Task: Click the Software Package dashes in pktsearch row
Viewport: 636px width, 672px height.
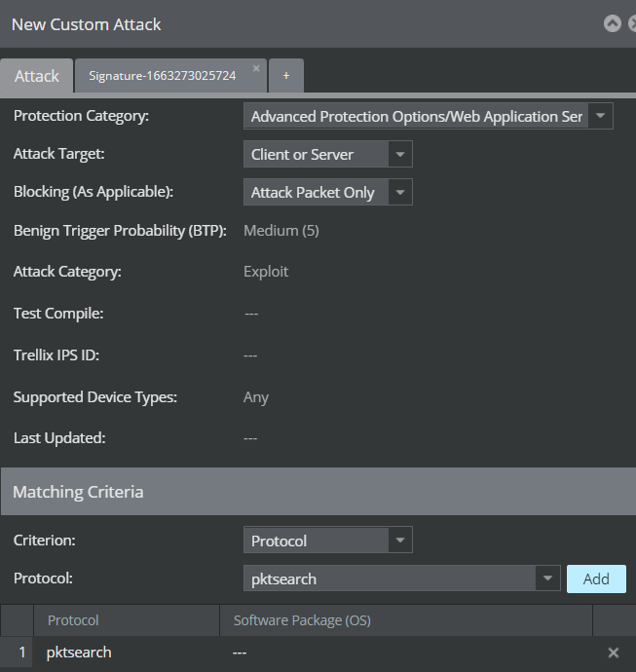Action: tap(240, 653)
